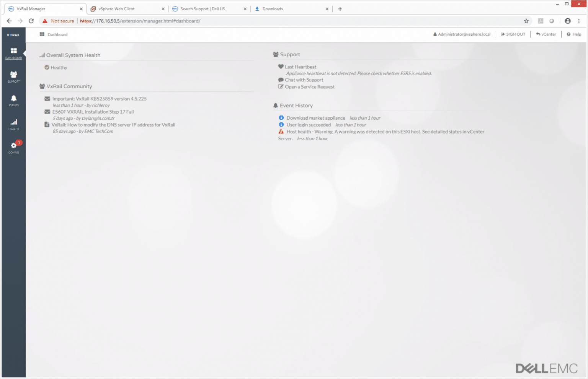Close the Downloads tab
588x379 pixels.
click(327, 9)
